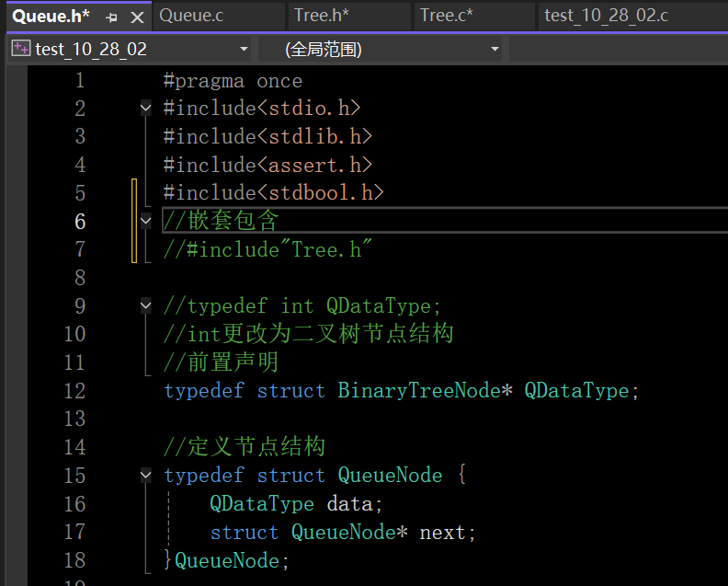Viewport: 728px width, 586px height.
Task: Click the //typedef int QDataType; comment
Action: pyautogui.click(x=302, y=306)
